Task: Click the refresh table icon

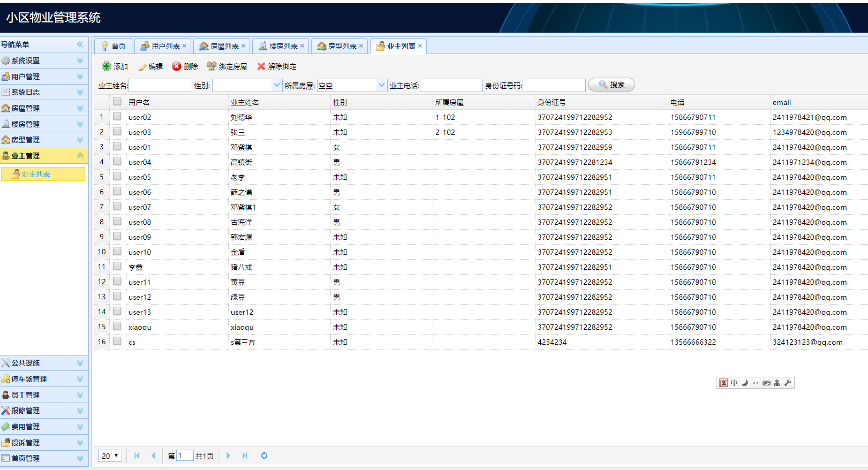Action: pyautogui.click(x=264, y=456)
